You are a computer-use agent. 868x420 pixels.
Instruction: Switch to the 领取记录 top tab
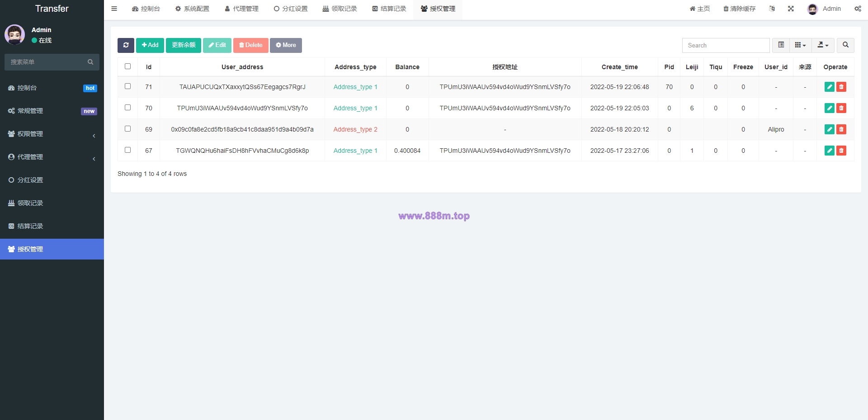click(x=340, y=9)
